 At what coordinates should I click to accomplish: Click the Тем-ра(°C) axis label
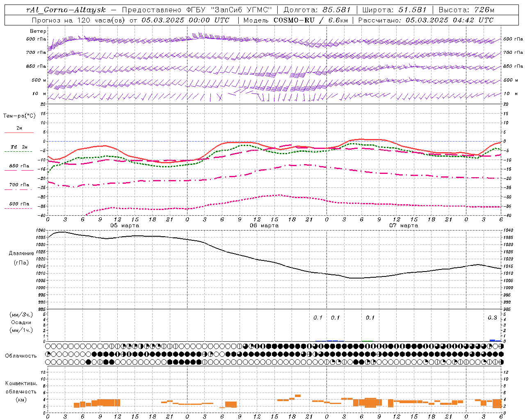[x=19, y=116]
